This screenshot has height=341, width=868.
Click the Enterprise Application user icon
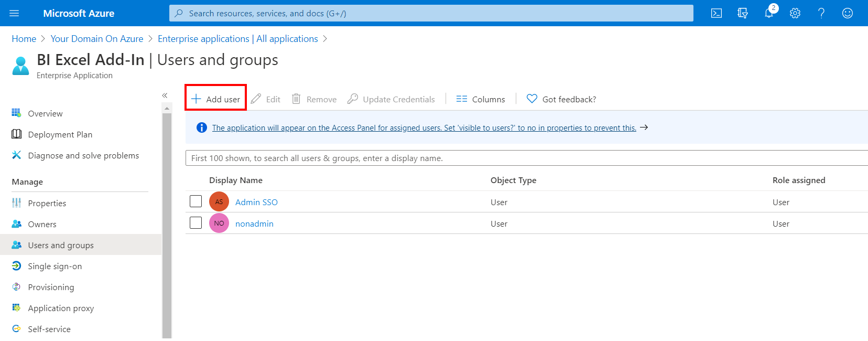[21, 66]
